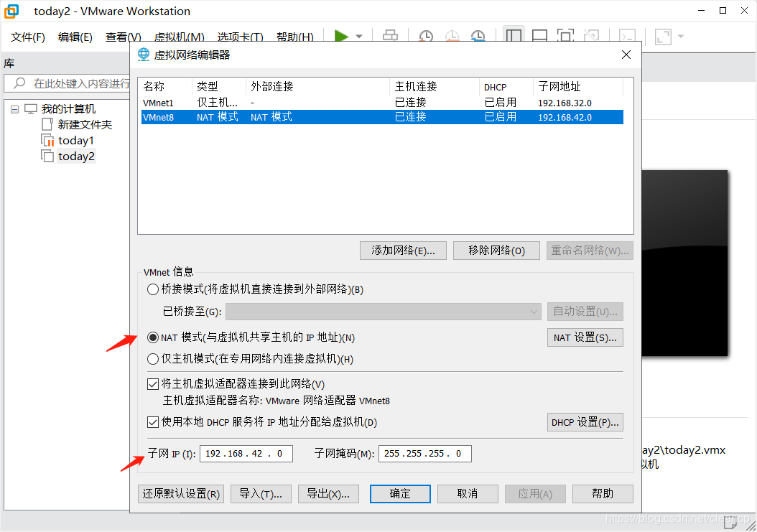
Task: Click the 还原默认设置(R) button
Action: tap(181, 494)
